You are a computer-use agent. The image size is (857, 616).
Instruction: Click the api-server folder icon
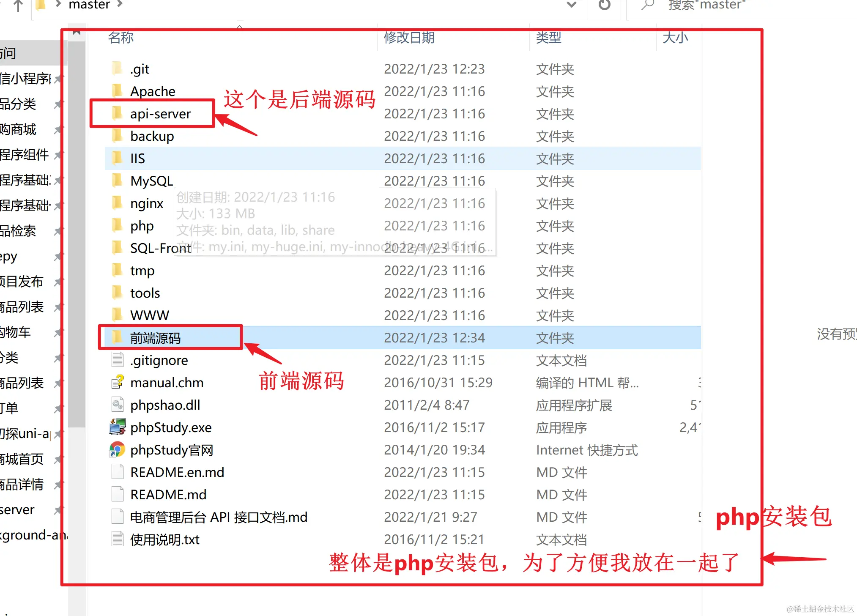click(117, 113)
